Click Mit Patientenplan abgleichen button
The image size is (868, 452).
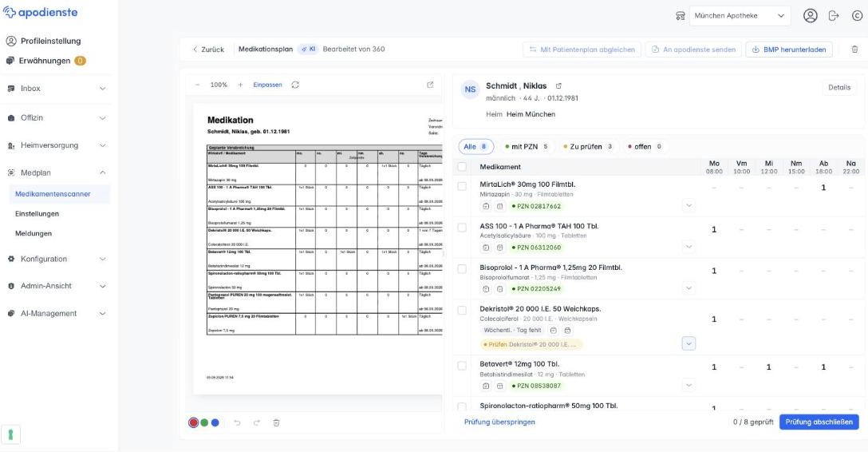point(582,50)
